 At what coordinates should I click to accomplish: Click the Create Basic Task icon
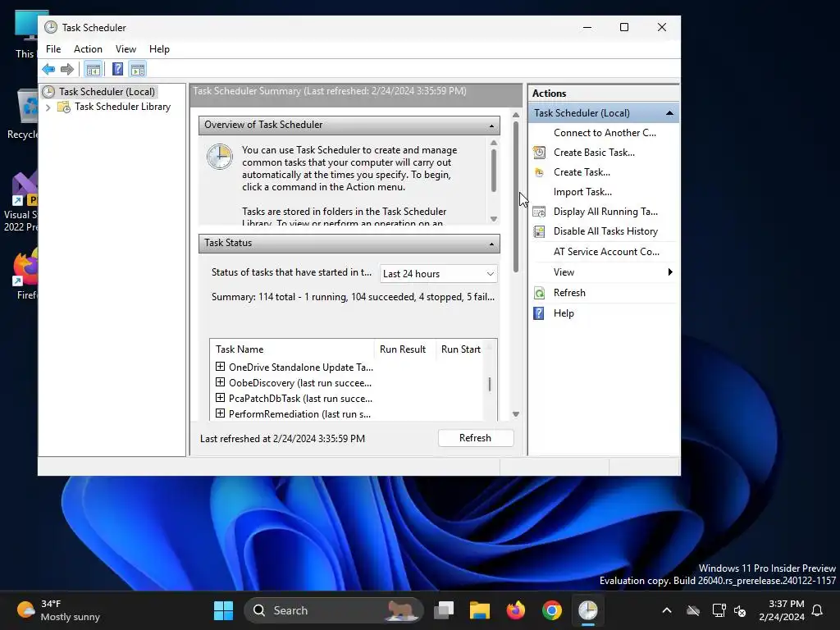coord(540,153)
